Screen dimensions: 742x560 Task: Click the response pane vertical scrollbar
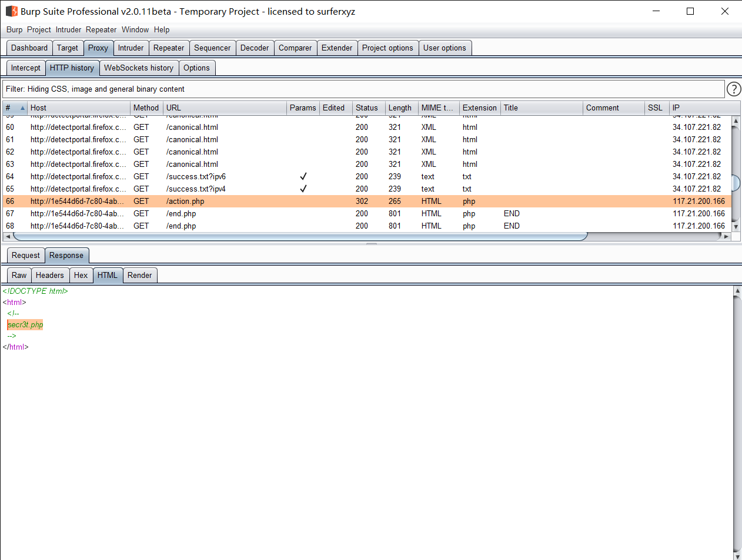(737, 423)
